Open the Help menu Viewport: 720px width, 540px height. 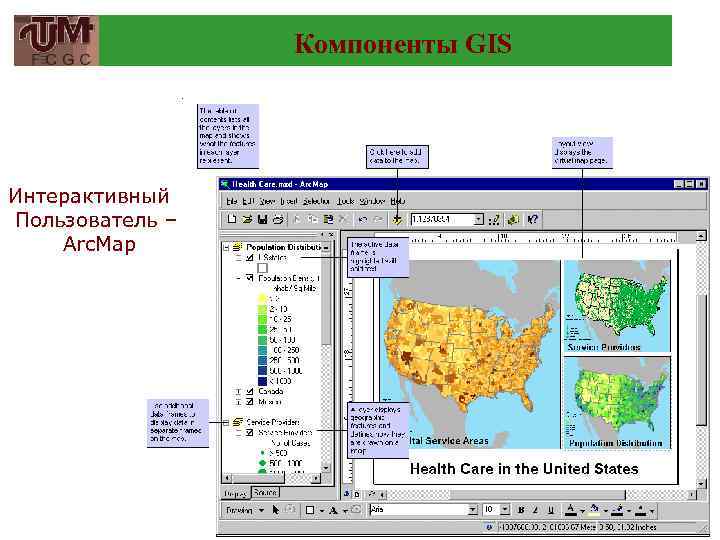point(398,201)
